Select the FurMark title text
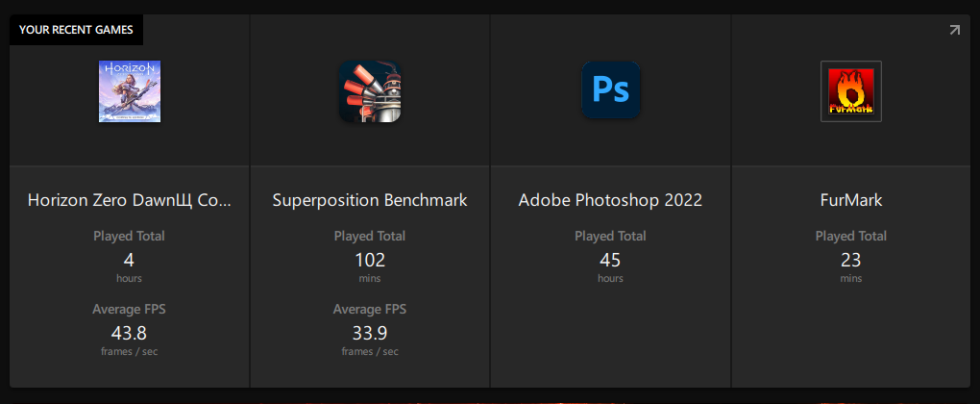The width and height of the screenshot is (980, 404). click(851, 200)
